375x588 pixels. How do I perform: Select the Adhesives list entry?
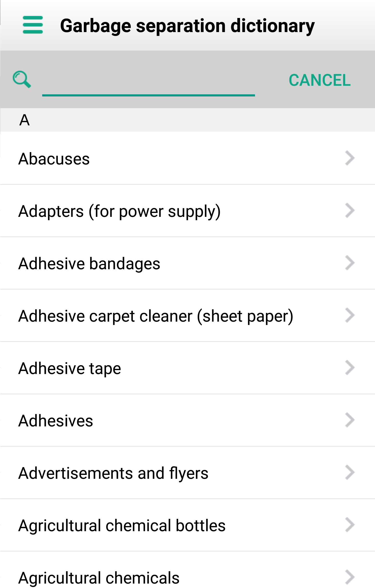(187, 420)
